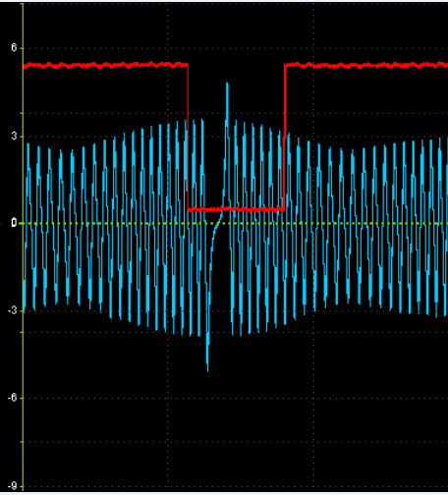The height and width of the screenshot is (495, 448).
Task: Select the falling edge of the red trace
Action: (x=188, y=137)
